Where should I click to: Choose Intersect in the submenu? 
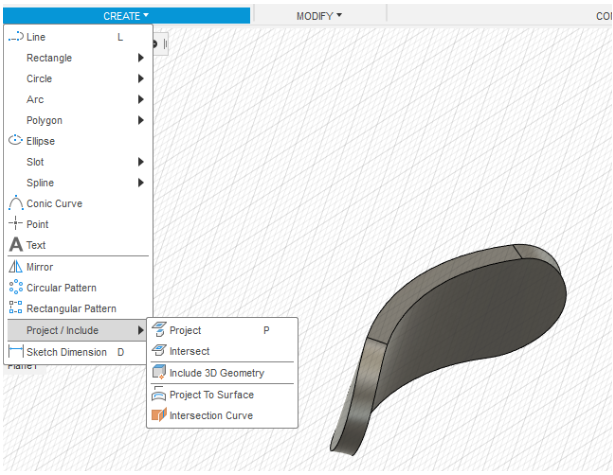coord(222,351)
